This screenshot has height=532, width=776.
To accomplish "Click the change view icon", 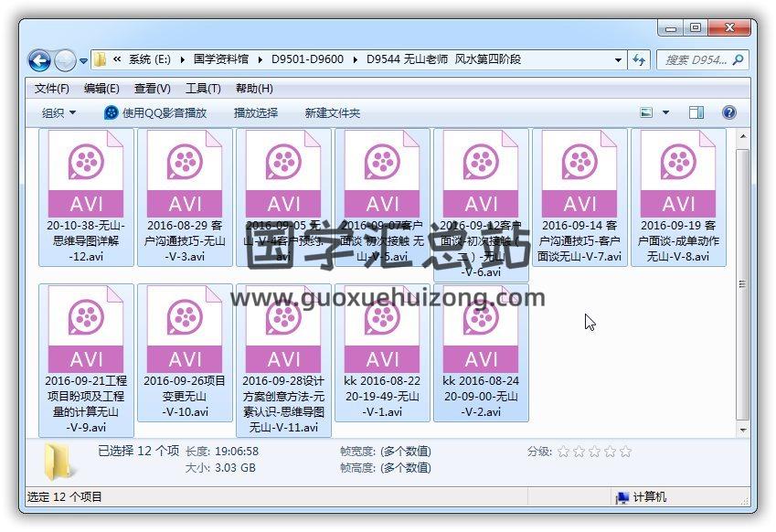I will pyautogui.click(x=647, y=112).
